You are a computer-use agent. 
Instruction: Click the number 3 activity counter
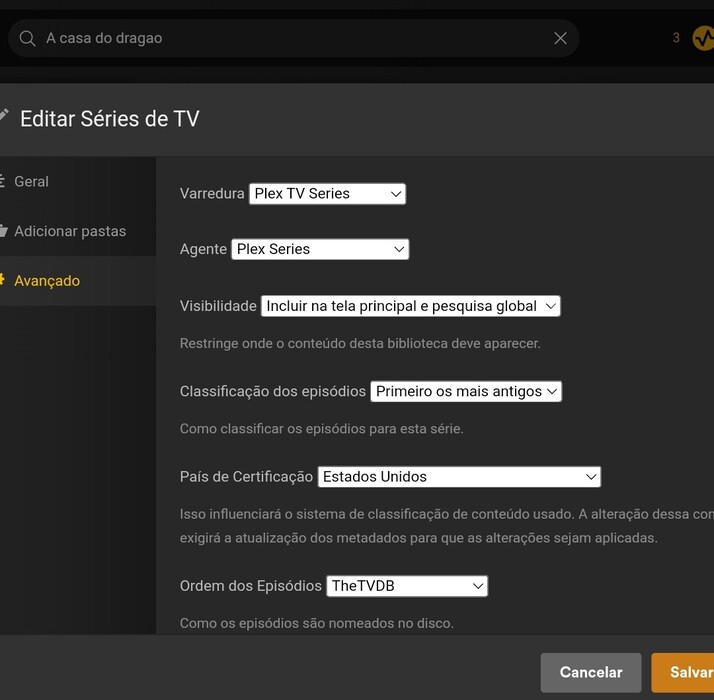676,37
